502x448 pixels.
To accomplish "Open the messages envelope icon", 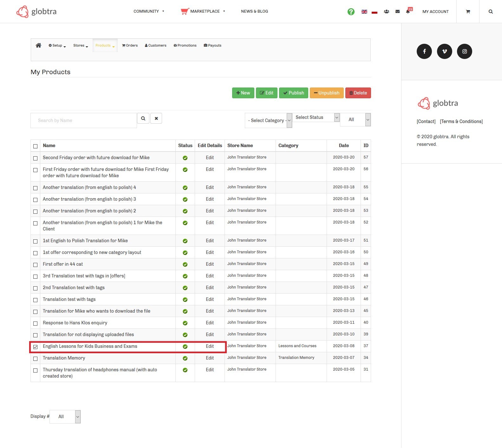I will click(397, 12).
